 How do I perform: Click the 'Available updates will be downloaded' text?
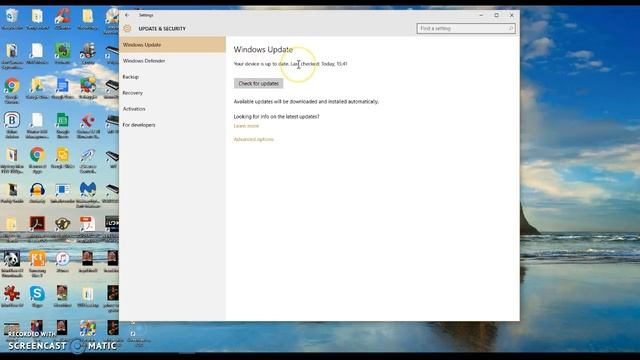coord(306,102)
